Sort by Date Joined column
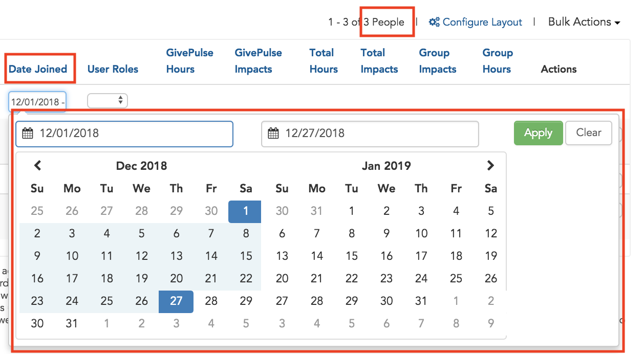 point(38,69)
